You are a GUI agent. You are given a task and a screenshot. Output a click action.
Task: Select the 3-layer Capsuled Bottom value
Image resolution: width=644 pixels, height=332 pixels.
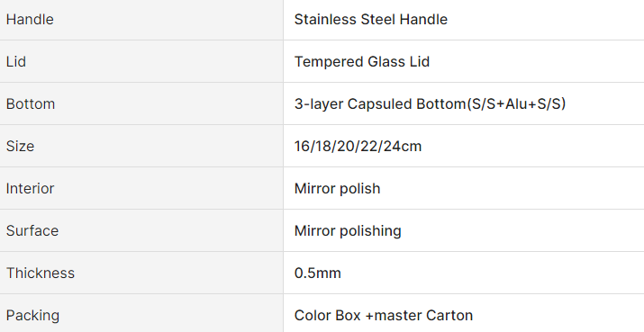point(430,103)
